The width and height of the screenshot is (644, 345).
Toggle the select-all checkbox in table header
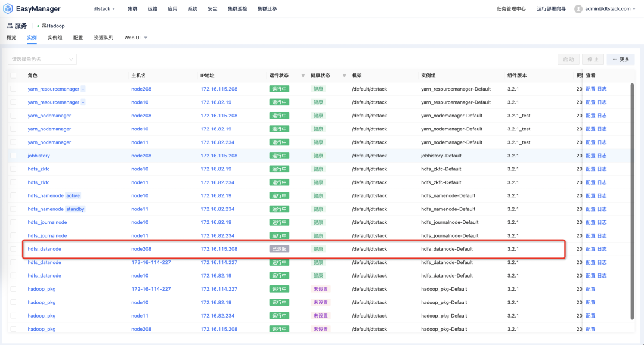click(x=14, y=76)
